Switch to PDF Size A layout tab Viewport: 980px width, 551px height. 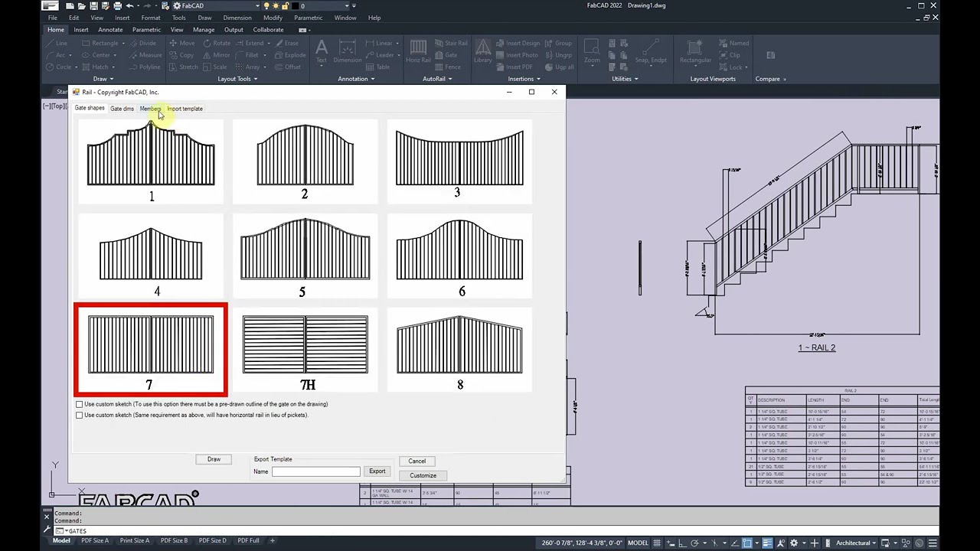[x=95, y=540]
